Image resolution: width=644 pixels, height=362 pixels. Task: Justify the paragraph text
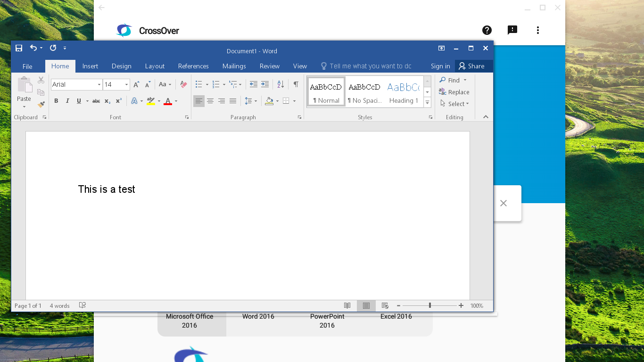[233, 101]
